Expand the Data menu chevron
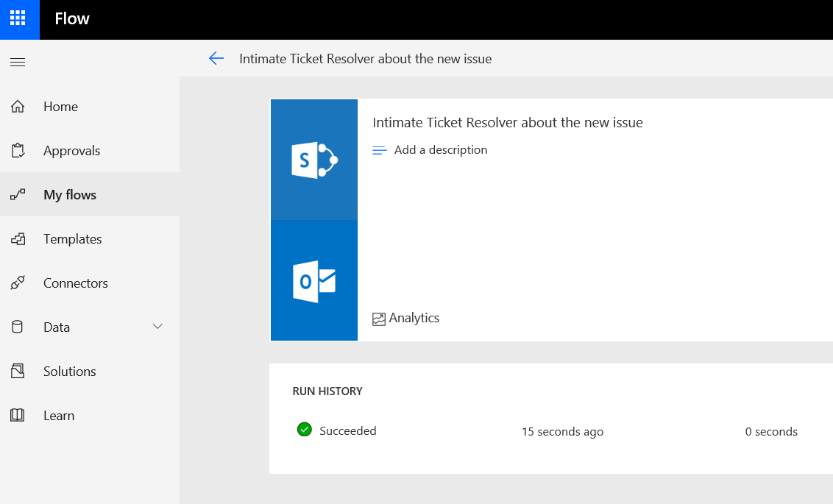833x504 pixels. point(157,326)
